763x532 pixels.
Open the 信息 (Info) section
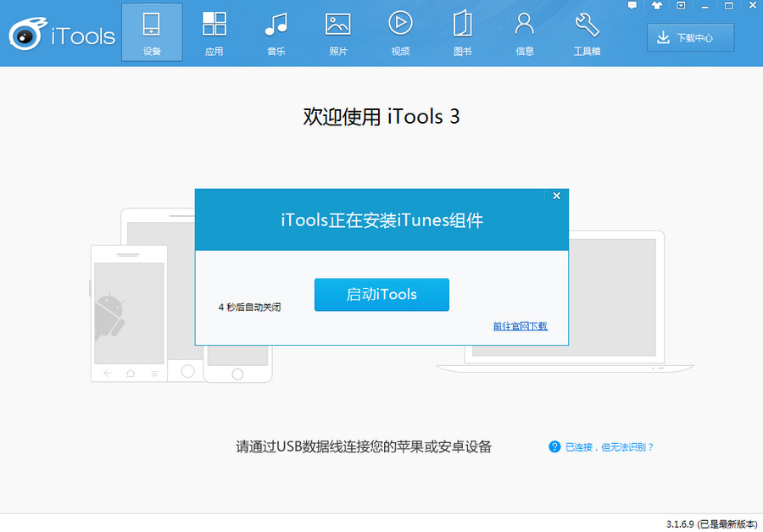tap(524, 33)
